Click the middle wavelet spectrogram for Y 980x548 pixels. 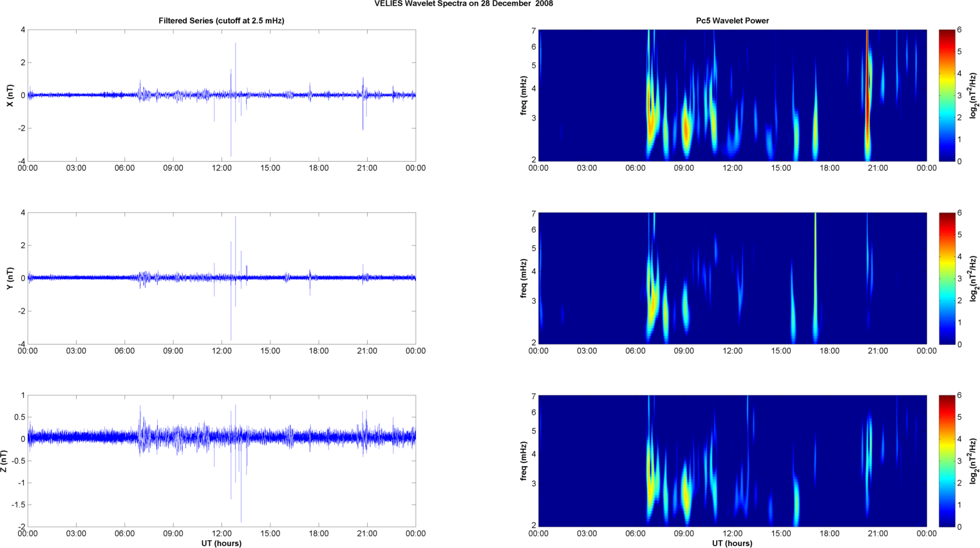click(x=732, y=278)
